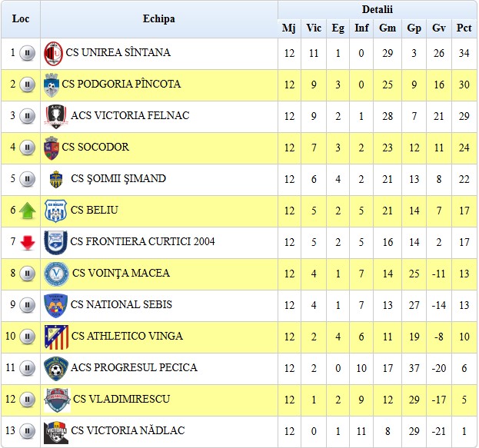Click the Pct column header
Viewport: 479px width, 448px height.
point(464,28)
